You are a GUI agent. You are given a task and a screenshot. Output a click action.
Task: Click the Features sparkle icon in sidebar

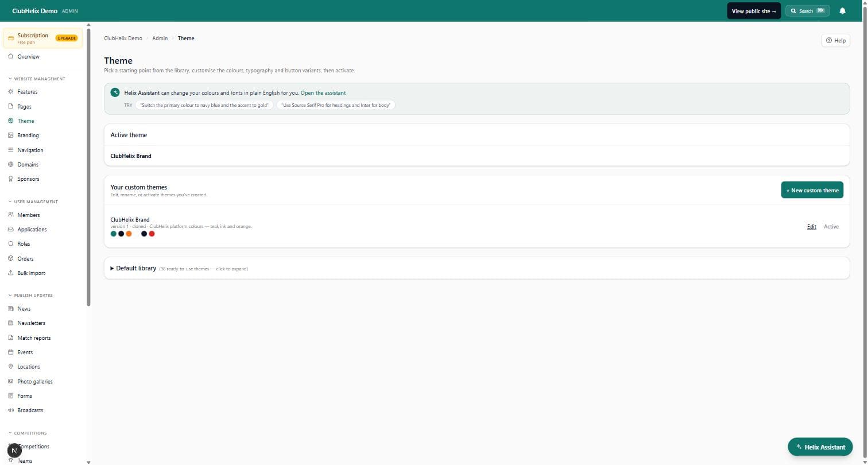[x=11, y=92]
